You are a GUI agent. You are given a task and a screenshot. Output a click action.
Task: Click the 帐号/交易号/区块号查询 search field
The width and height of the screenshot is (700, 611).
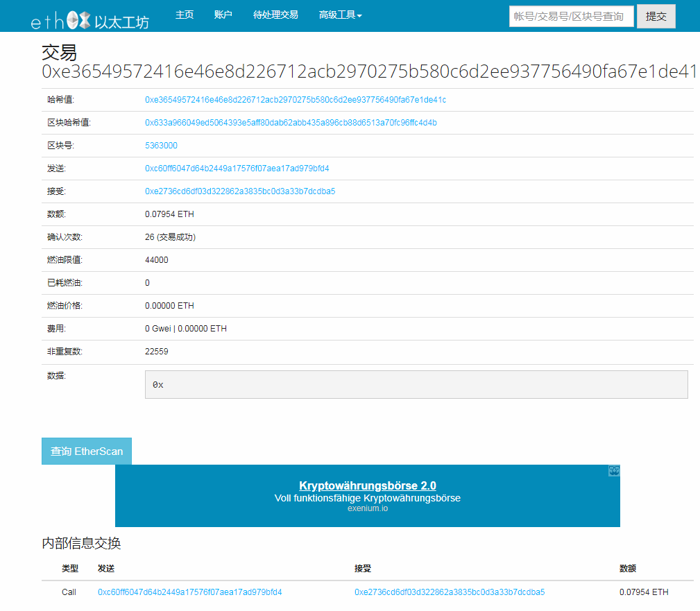point(570,16)
